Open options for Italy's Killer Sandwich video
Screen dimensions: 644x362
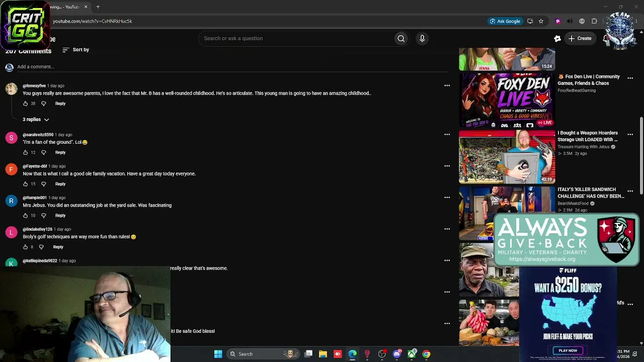pos(630,191)
